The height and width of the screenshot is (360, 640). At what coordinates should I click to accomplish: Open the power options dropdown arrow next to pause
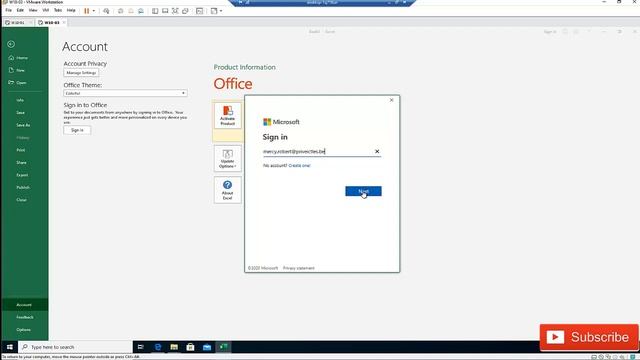(93, 11)
